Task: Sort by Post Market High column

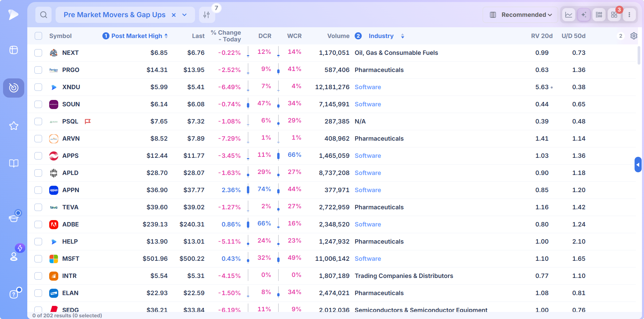Action: coord(137,36)
